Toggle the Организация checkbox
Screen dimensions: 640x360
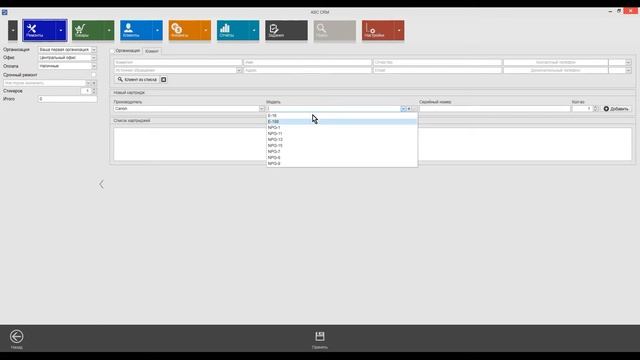pyautogui.click(x=112, y=51)
